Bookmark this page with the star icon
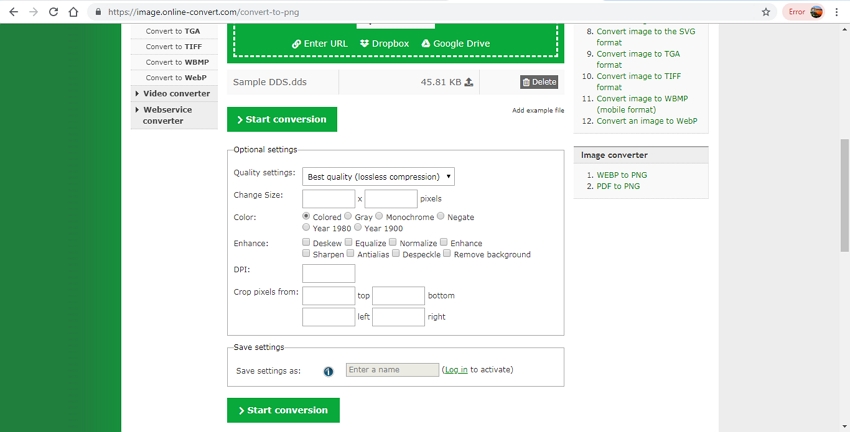The image size is (850, 432). click(x=766, y=12)
